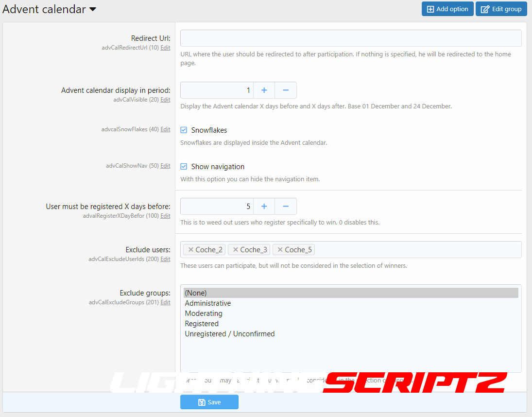Viewport: 532px width, 417px height.
Task: Expand the Advent calendar title dropdown
Action: tap(93, 9)
